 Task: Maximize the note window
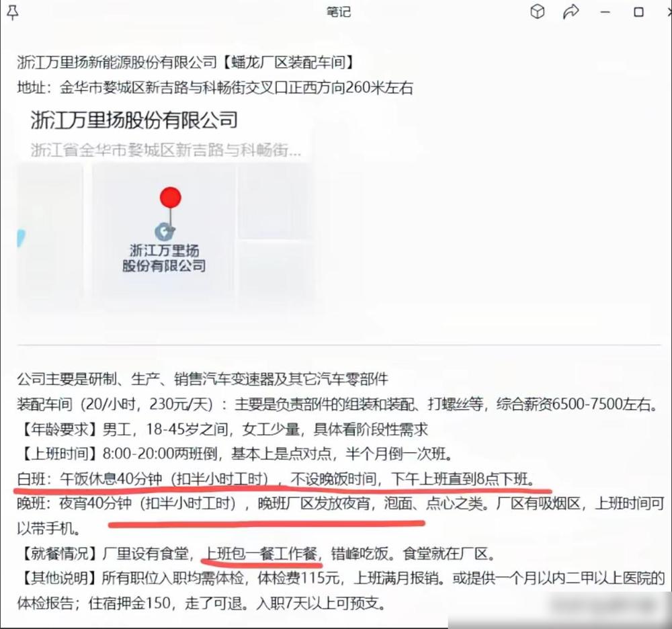pos(638,12)
